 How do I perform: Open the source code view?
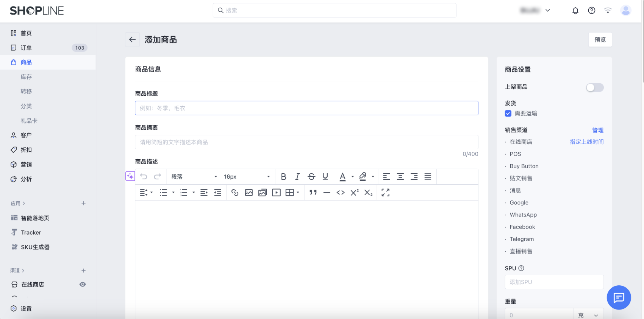pos(341,193)
